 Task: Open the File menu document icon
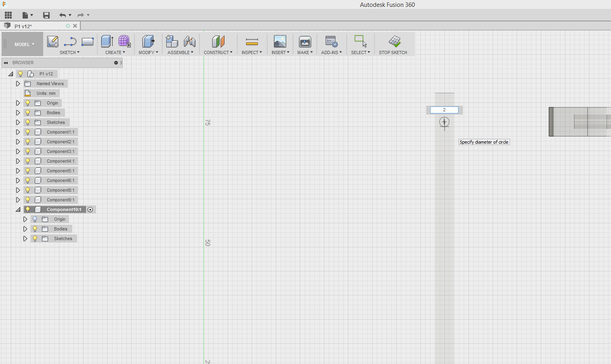pos(25,15)
